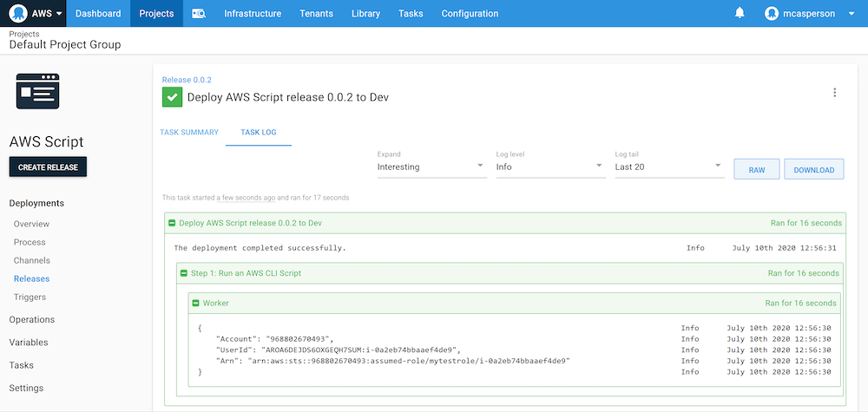Click the AWS Script project logo

tap(39, 90)
